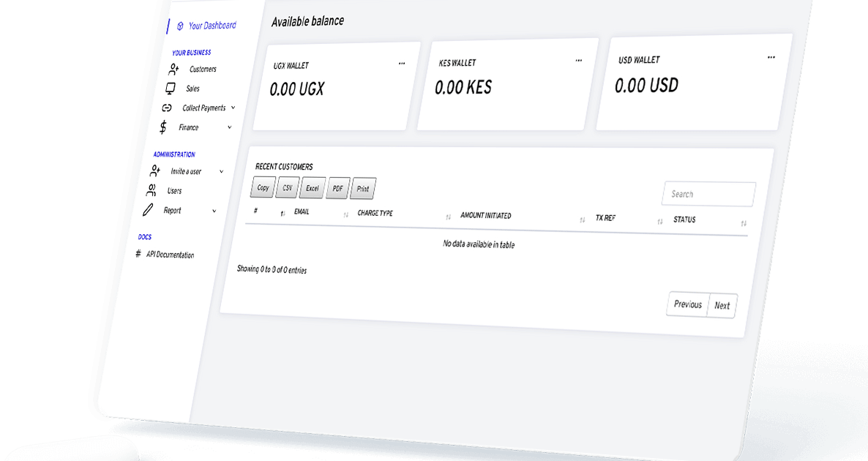Click the Customers add-person icon
This screenshot has height=461, width=868.
[173, 70]
